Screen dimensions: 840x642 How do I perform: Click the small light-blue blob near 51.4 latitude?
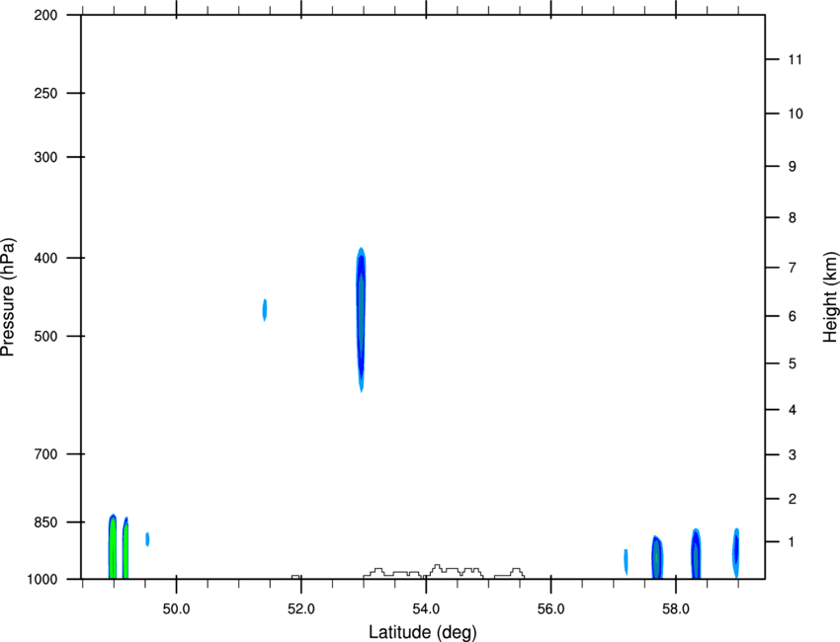pos(265,310)
